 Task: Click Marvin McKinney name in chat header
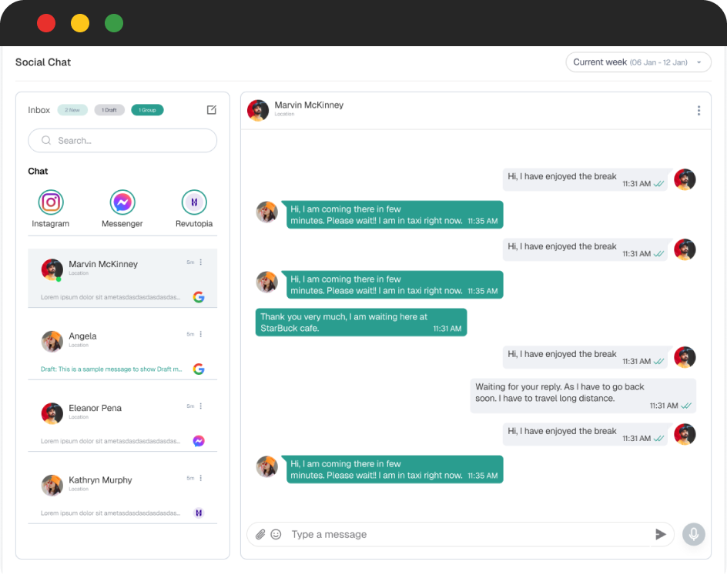(x=309, y=105)
